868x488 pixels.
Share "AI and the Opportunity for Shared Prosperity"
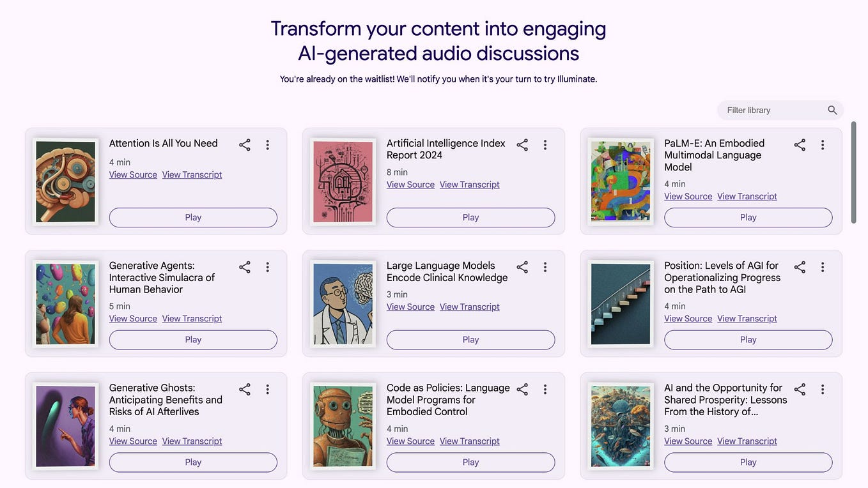click(799, 389)
